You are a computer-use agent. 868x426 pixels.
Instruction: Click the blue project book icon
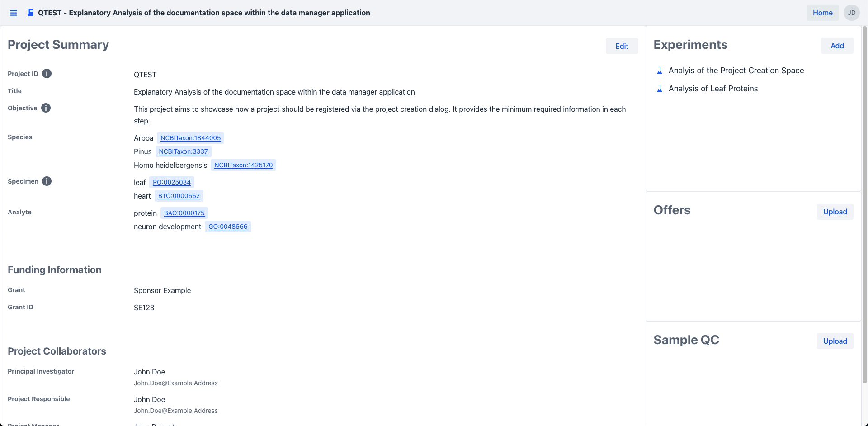coord(30,13)
